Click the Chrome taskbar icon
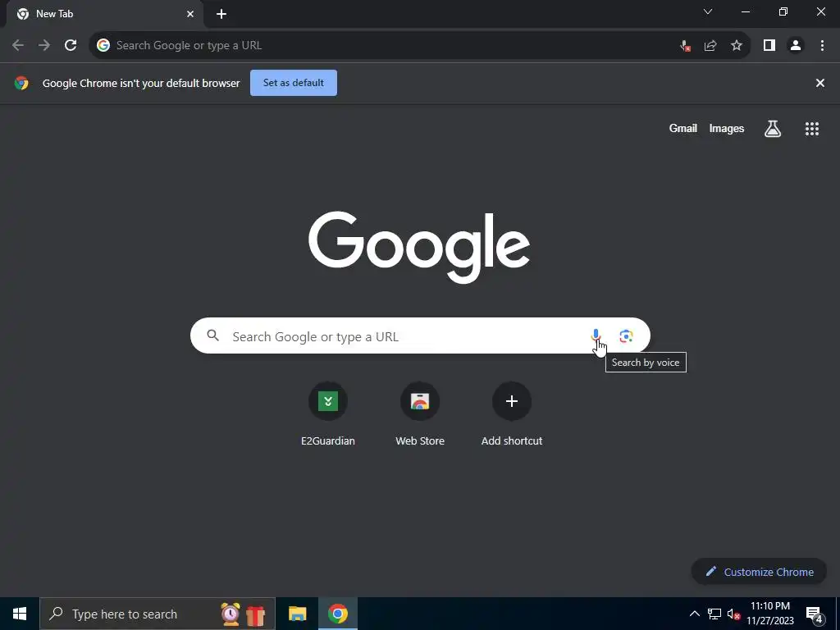The image size is (840, 630). point(337,614)
